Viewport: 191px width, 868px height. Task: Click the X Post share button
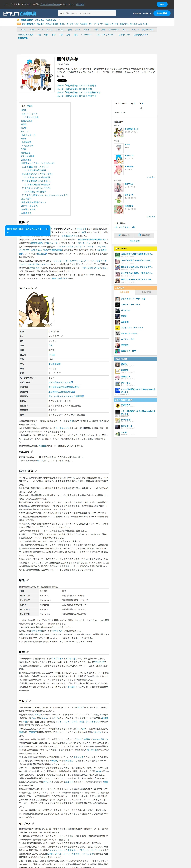(62, 81)
